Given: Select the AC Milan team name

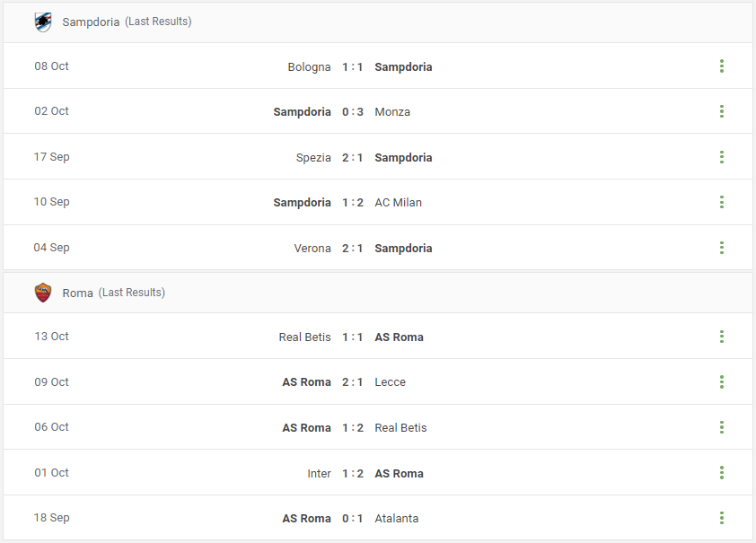Looking at the screenshot, I should [399, 202].
